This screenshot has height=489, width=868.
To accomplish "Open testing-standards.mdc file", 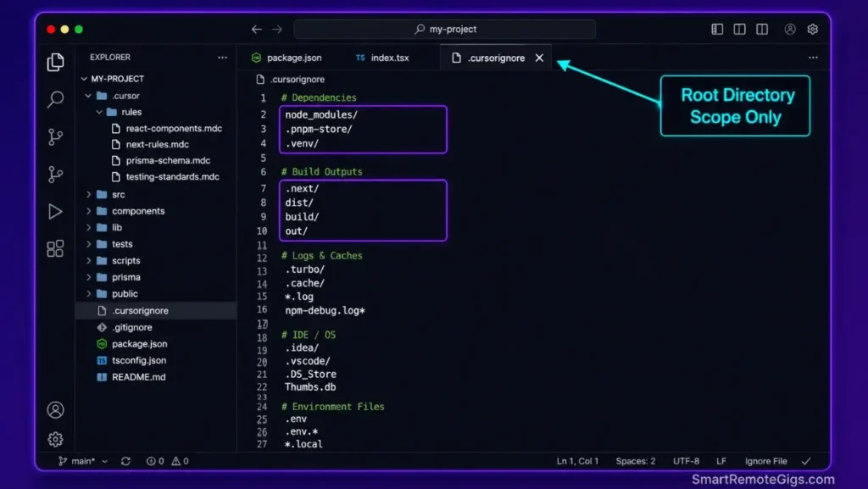I will click(172, 177).
